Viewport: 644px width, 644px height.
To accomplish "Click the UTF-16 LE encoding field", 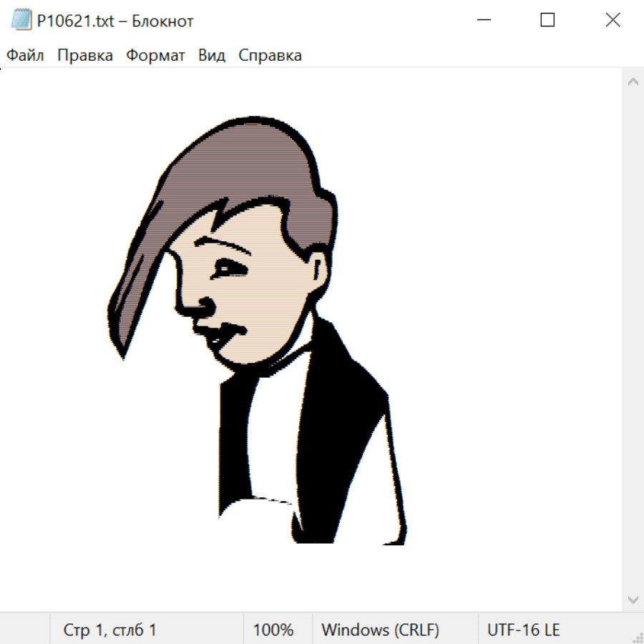I will click(x=523, y=630).
